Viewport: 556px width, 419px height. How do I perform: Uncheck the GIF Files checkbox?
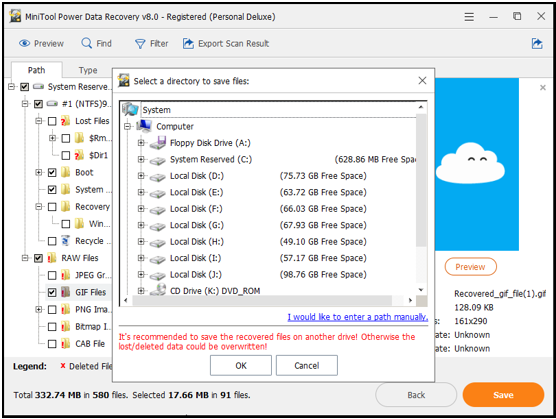coord(52,292)
